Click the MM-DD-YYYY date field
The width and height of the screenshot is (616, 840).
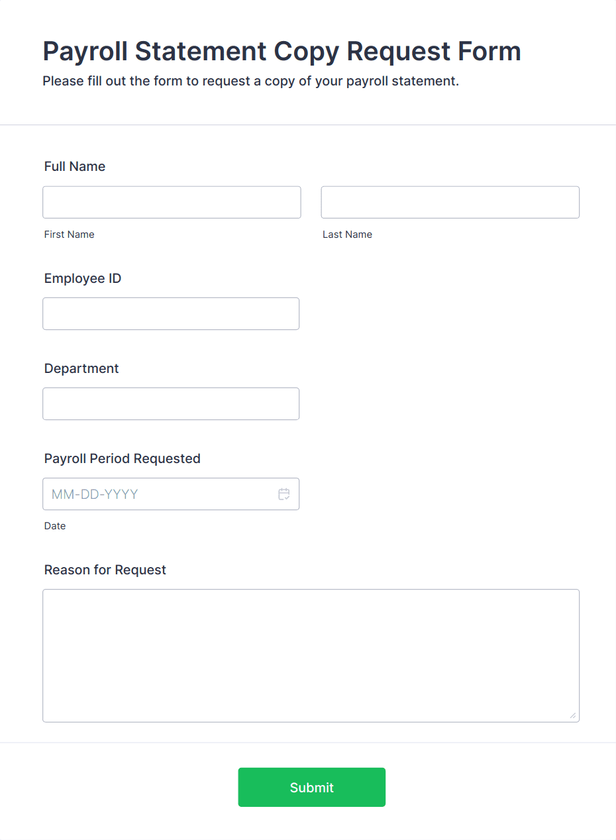click(152, 494)
